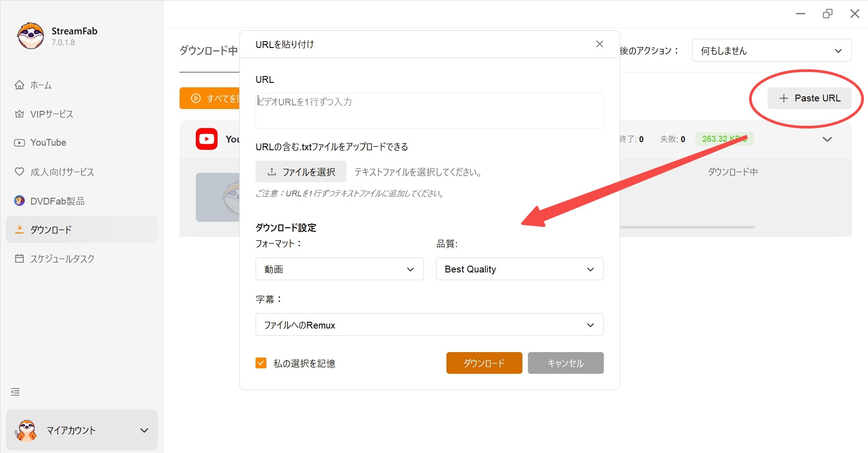Open the StreamFab home screen via home icon
868x453 pixels.
(19, 85)
